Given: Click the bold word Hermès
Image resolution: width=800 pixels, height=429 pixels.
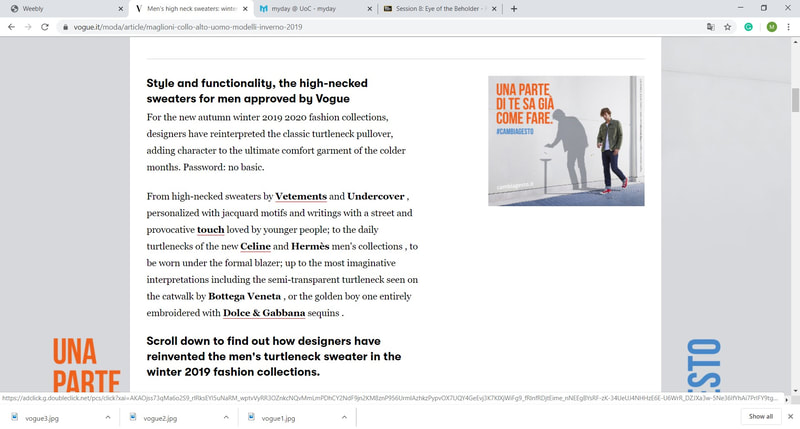Looking at the screenshot, I should pyautogui.click(x=310, y=246).
